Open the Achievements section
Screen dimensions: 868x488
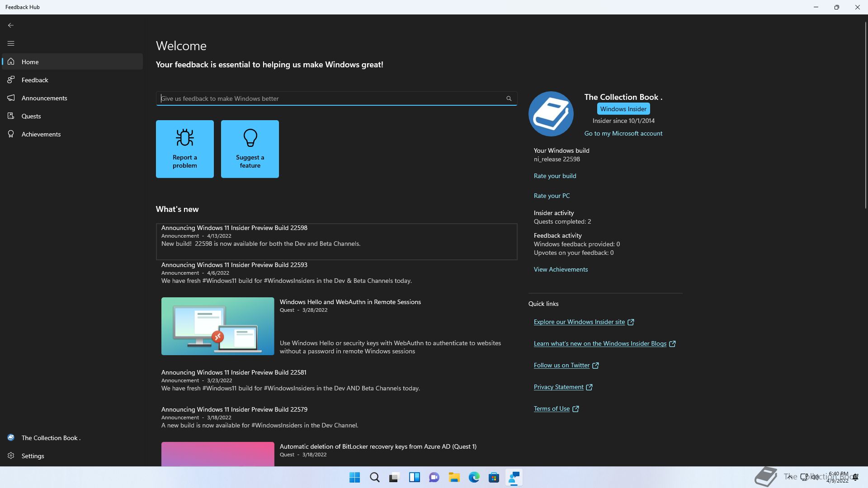[72, 134]
